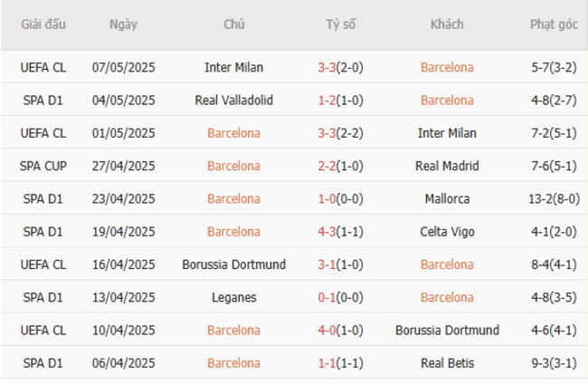Open the 1-2(1-0) score for Real Valladolid

341,100
